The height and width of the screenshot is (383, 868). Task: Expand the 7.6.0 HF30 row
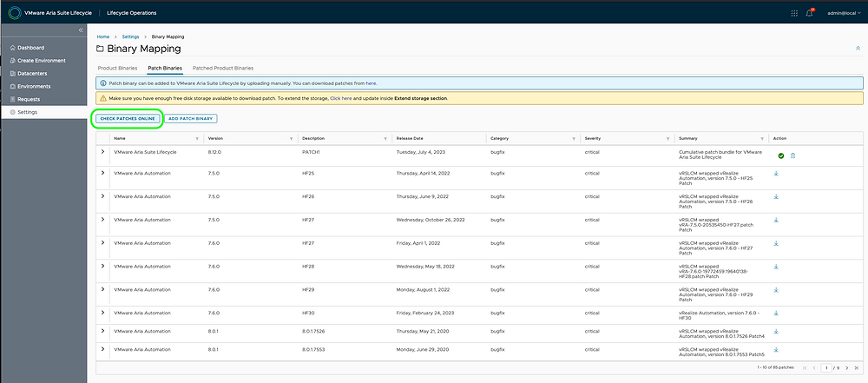click(102, 313)
